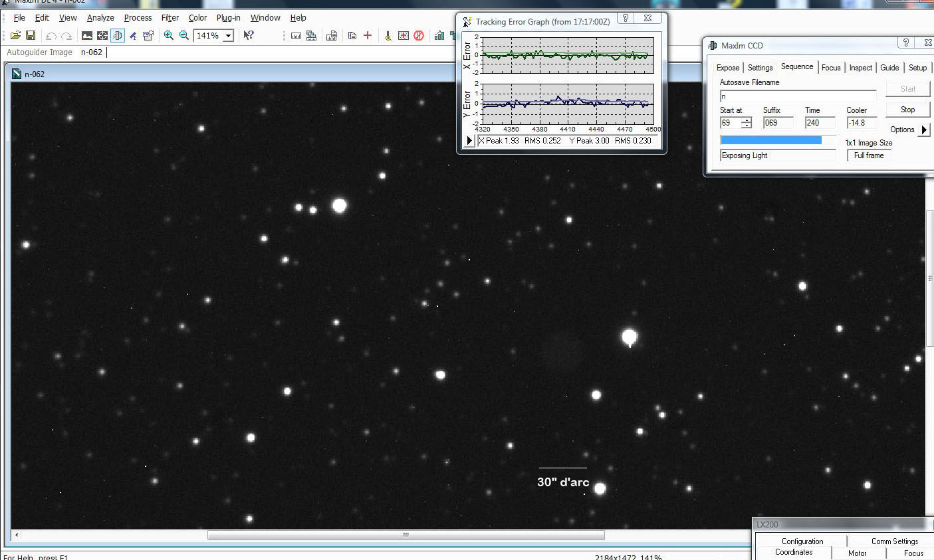Click the Configuration button in LX200 panel

(x=802, y=541)
